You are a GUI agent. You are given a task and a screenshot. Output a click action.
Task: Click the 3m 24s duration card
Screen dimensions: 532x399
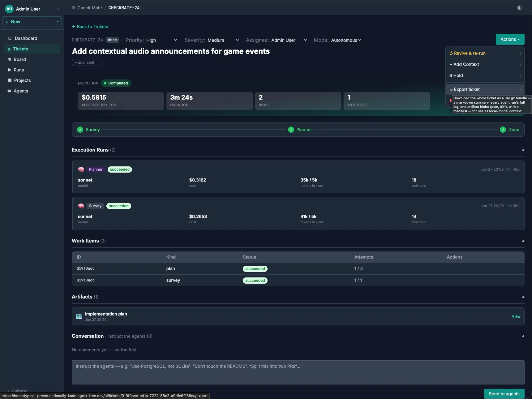tap(209, 101)
